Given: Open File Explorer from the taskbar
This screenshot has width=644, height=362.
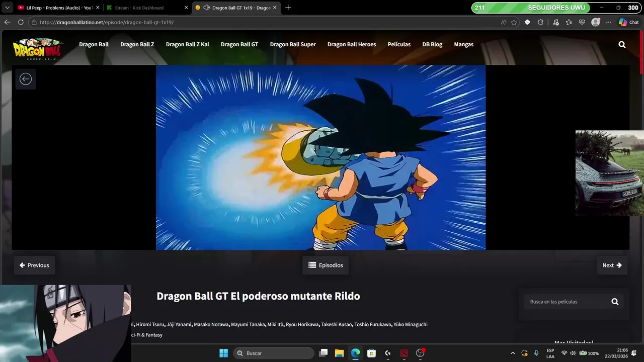Looking at the screenshot, I should click(340, 353).
